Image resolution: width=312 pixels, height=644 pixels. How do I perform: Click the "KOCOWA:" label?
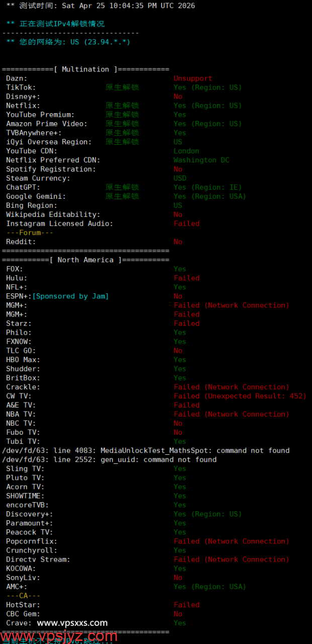pyautogui.click(x=21, y=569)
